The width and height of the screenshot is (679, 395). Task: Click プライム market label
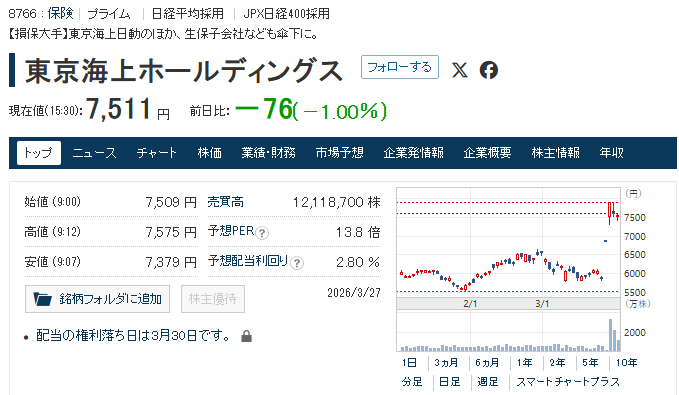(109, 14)
